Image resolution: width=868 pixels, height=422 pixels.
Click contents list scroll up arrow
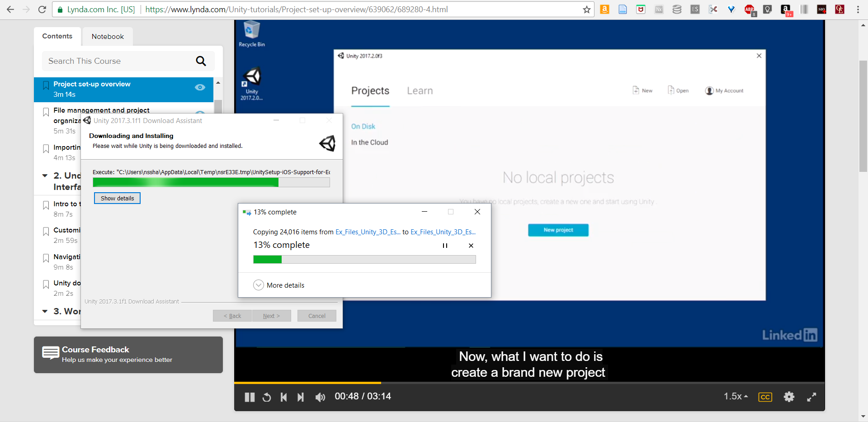pyautogui.click(x=218, y=83)
